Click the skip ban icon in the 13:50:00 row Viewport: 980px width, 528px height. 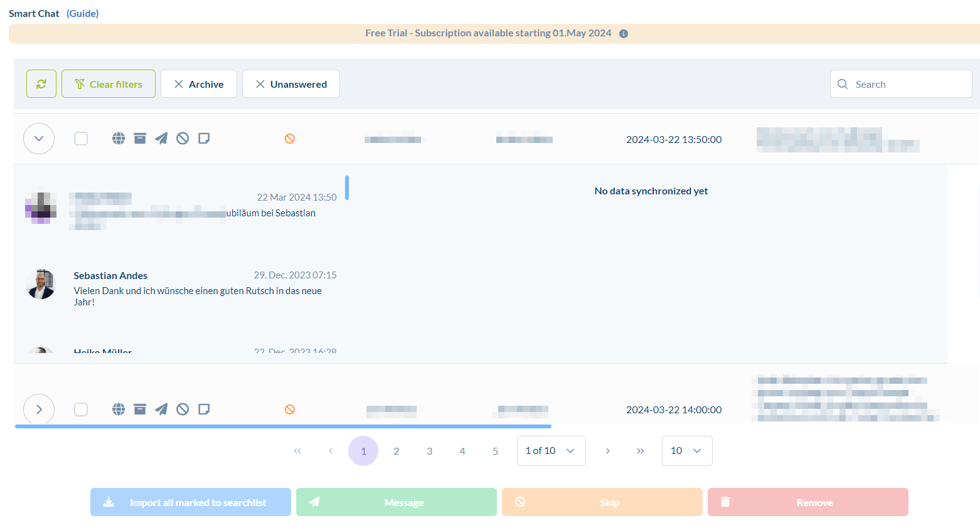[x=183, y=139]
